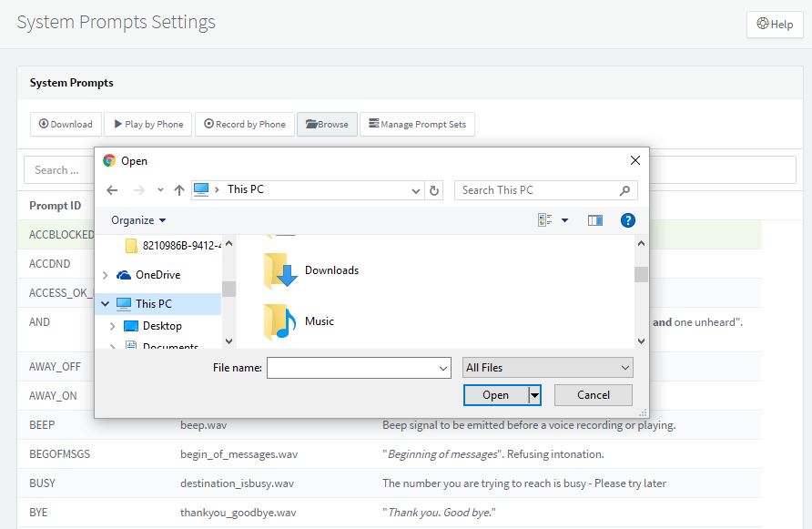Close the Open dialog with X
Screen dimensions: 812x529
coord(635,160)
